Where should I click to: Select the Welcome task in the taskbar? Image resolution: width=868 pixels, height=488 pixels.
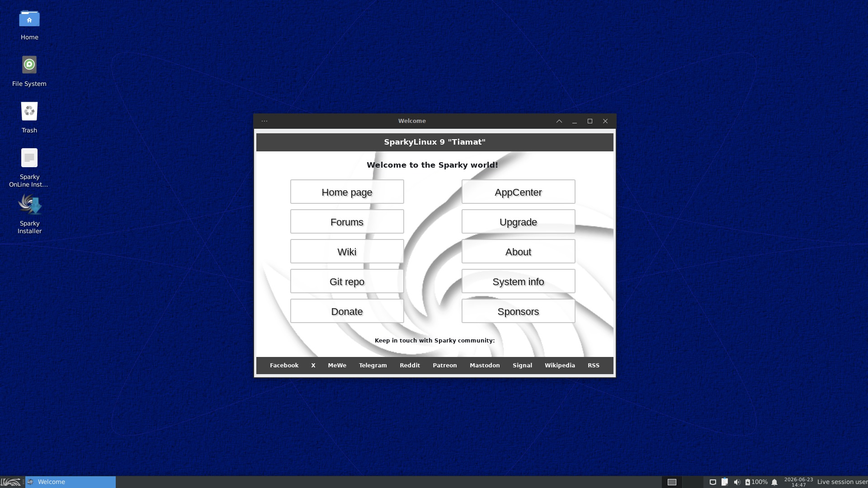[x=71, y=482]
